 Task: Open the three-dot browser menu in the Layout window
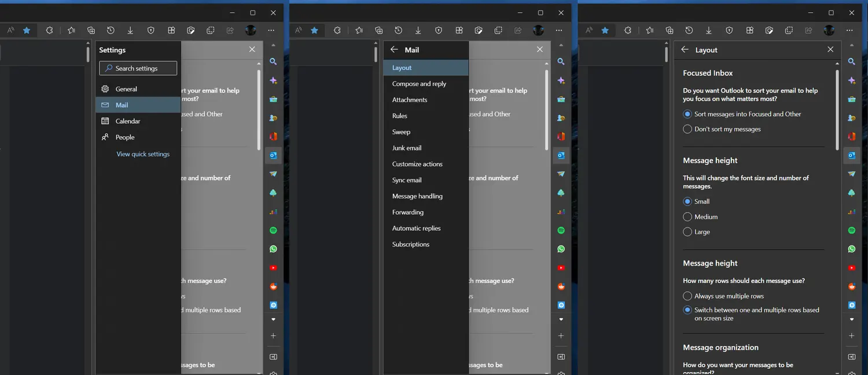pos(849,31)
